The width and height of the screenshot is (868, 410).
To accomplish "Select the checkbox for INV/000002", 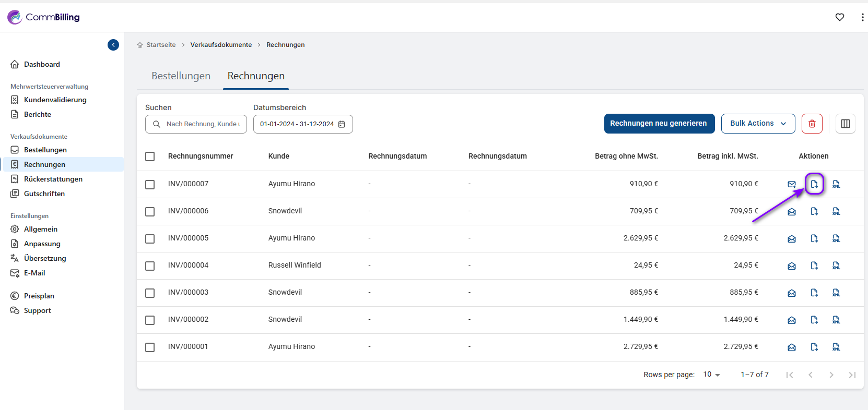I will tap(150, 320).
